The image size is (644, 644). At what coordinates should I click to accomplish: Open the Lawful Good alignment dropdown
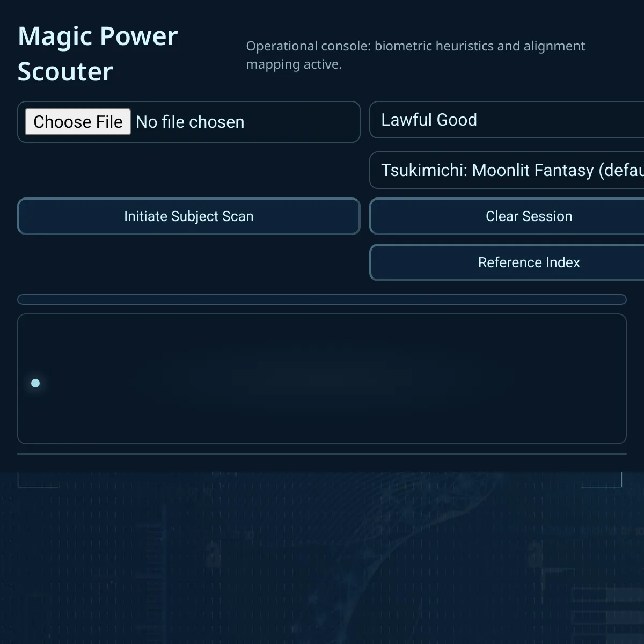(x=507, y=120)
